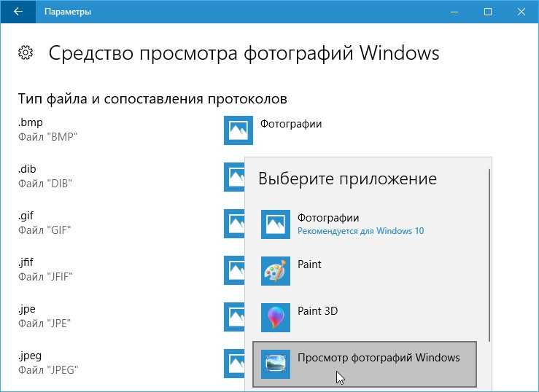539x392 pixels.
Task: Click the Файл "BMP" description
Action: 47,137
